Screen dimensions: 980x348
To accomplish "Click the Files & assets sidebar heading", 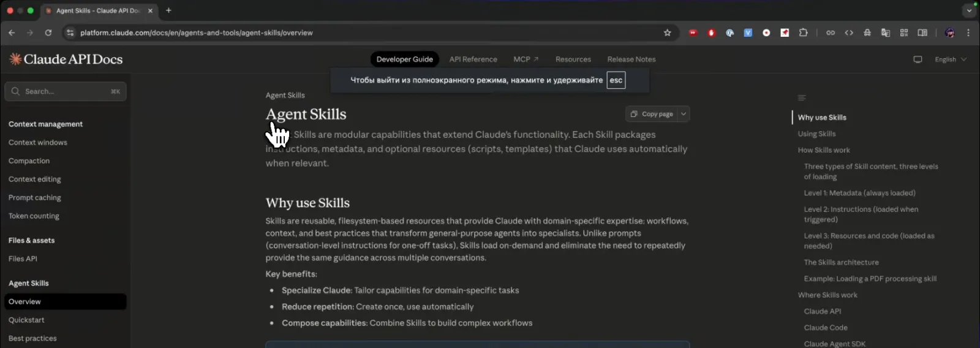I will point(31,240).
